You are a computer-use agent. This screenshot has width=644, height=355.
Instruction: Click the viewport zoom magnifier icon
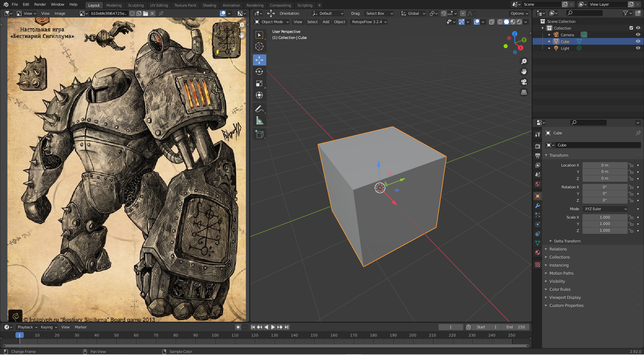[524, 61]
